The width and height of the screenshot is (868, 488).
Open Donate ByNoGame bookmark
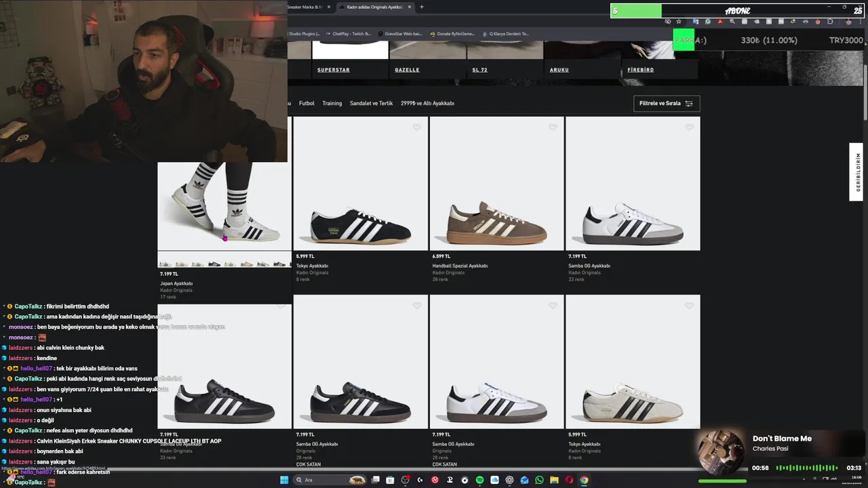452,33
